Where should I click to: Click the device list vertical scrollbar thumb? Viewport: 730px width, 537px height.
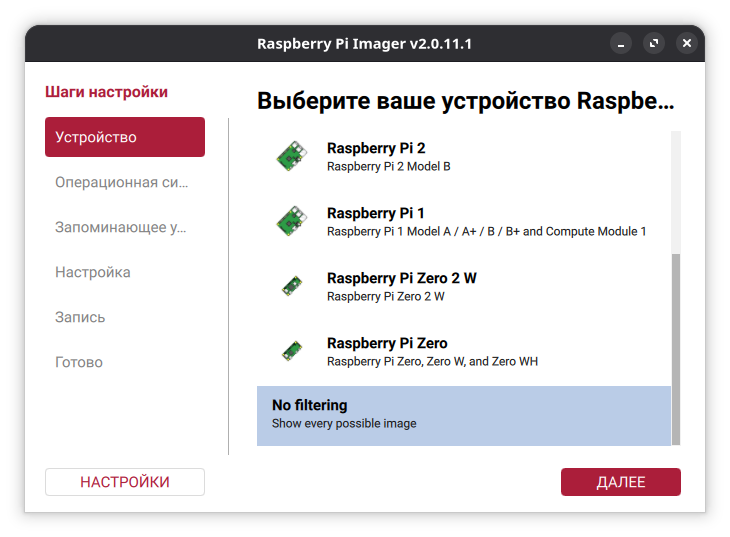coord(676,349)
